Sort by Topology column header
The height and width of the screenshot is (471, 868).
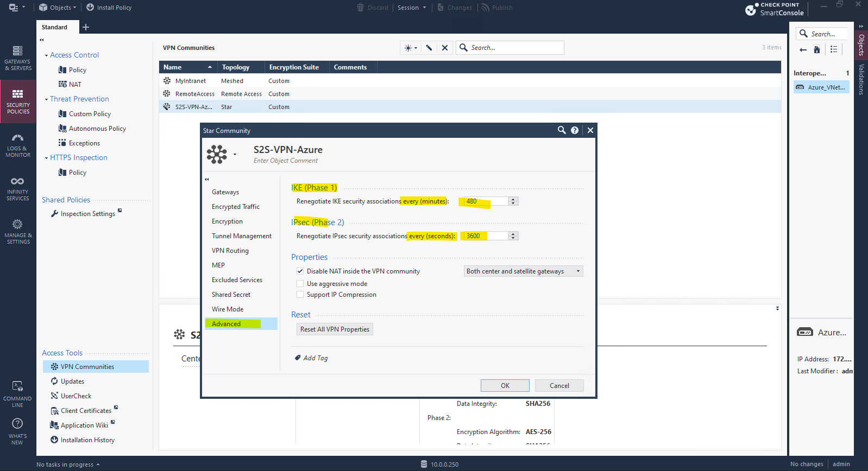click(x=241, y=67)
